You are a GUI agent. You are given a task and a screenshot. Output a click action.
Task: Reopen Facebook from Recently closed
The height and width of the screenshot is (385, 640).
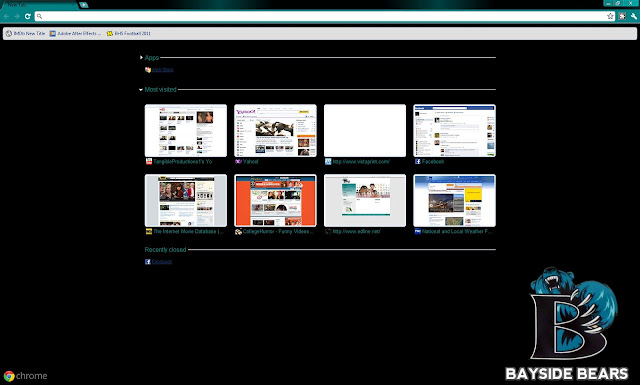(x=162, y=262)
